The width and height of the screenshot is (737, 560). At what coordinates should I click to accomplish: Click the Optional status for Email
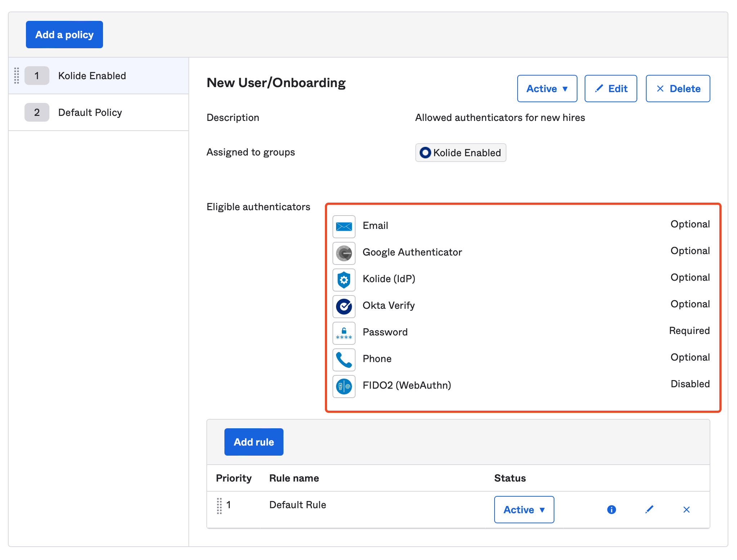[690, 224]
